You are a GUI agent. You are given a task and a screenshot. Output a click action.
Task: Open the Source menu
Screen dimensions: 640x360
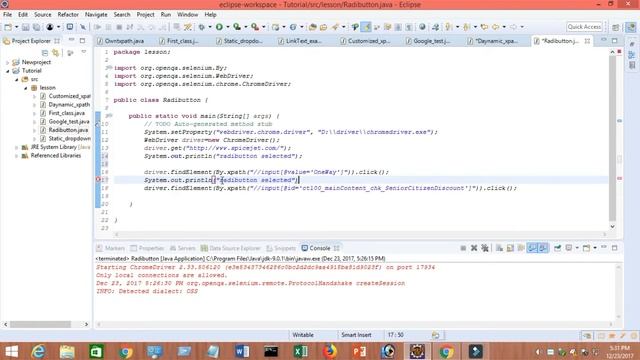42,14
